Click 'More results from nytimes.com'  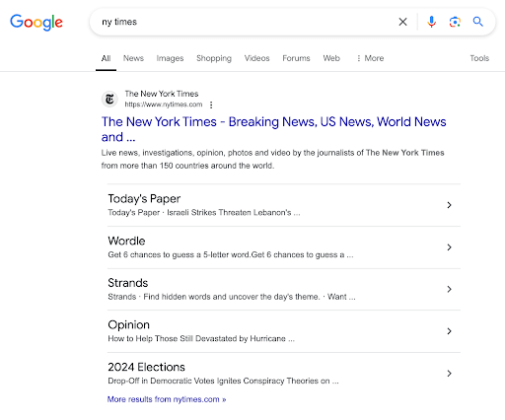click(167, 399)
